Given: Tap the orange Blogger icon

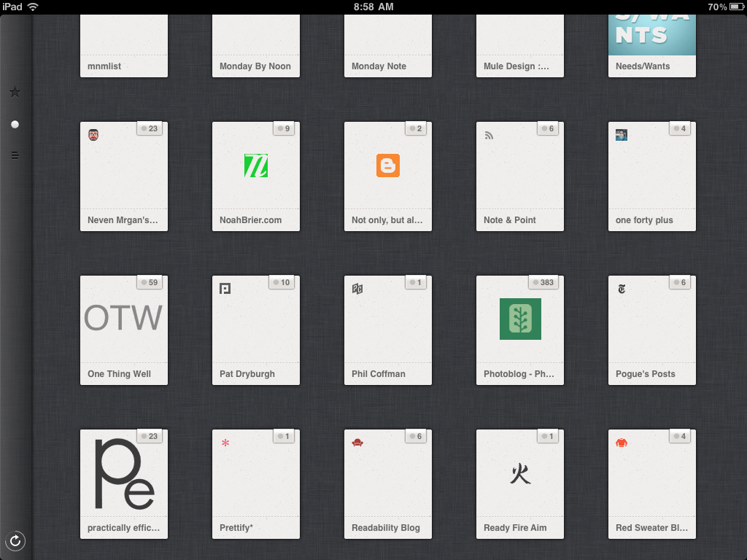Looking at the screenshot, I should pyautogui.click(x=387, y=166).
